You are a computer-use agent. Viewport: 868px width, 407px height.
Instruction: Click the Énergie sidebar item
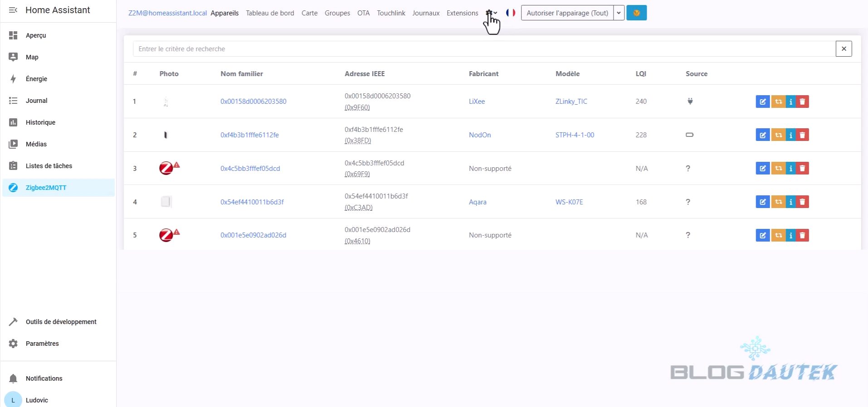[x=36, y=79]
